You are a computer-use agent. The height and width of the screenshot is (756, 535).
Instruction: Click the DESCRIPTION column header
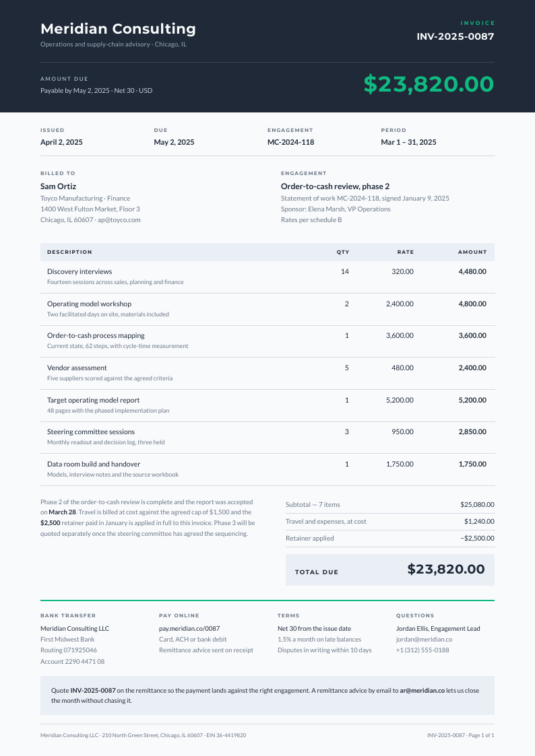(x=69, y=252)
